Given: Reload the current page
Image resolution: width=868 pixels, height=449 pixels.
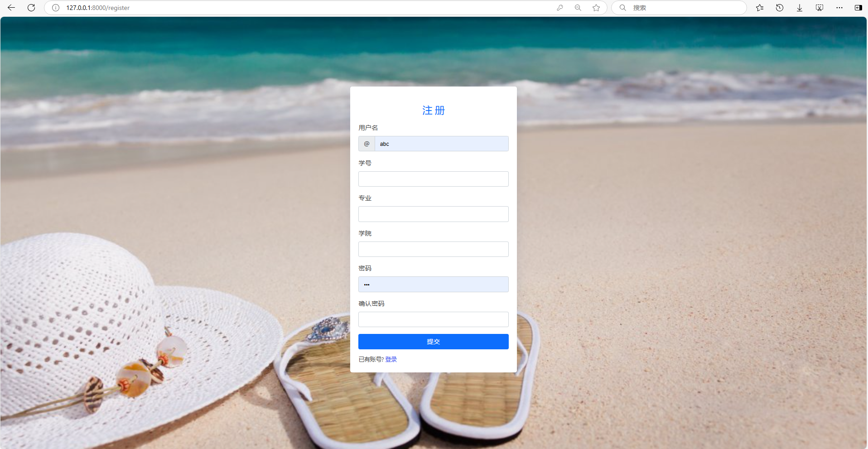Looking at the screenshot, I should pos(31,8).
